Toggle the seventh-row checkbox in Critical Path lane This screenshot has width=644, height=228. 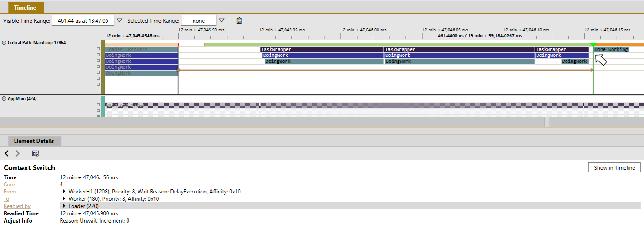(x=98, y=85)
